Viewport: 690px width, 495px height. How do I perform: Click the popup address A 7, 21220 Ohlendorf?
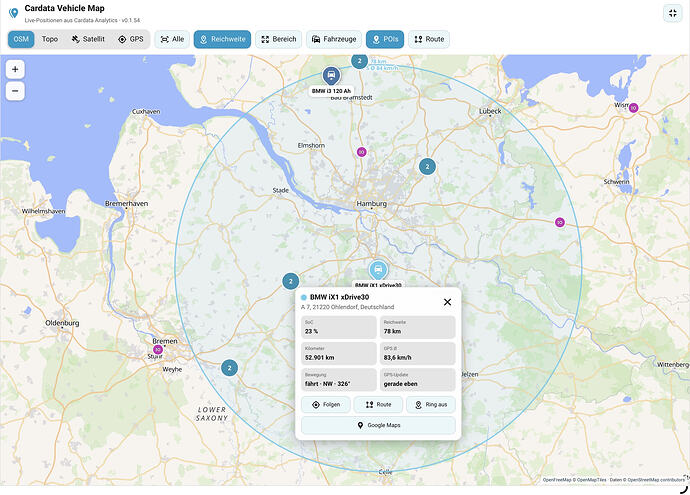347,307
